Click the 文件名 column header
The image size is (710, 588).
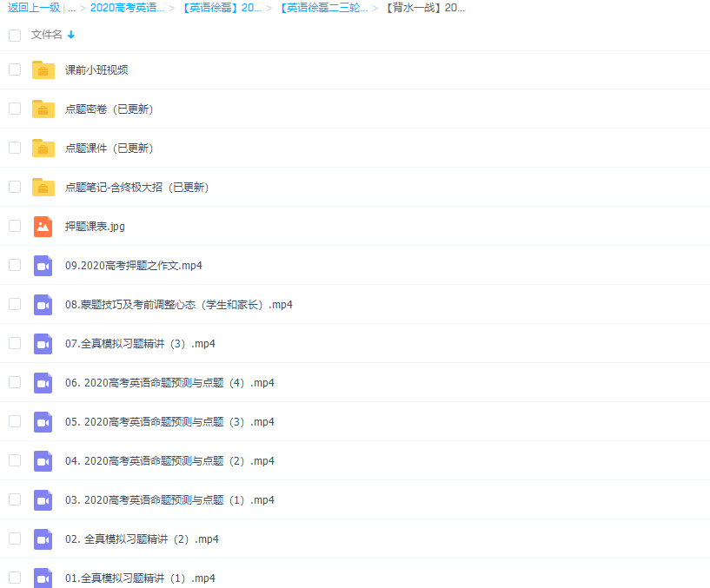click(x=47, y=35)
